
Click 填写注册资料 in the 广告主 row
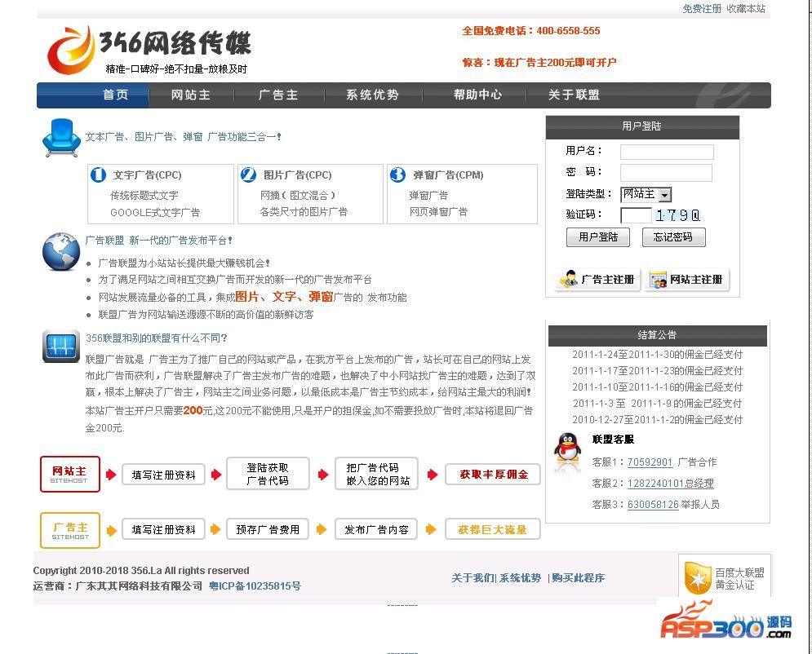[164, 529]
